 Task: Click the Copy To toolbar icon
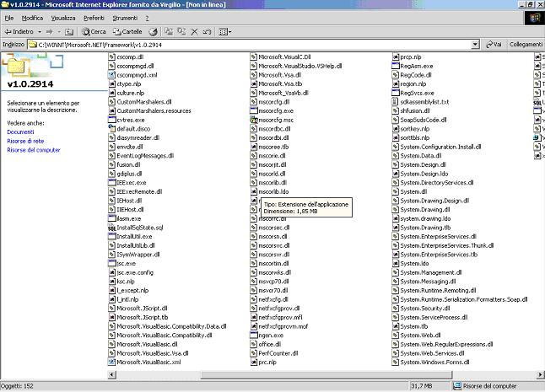(x=181, y=31)
